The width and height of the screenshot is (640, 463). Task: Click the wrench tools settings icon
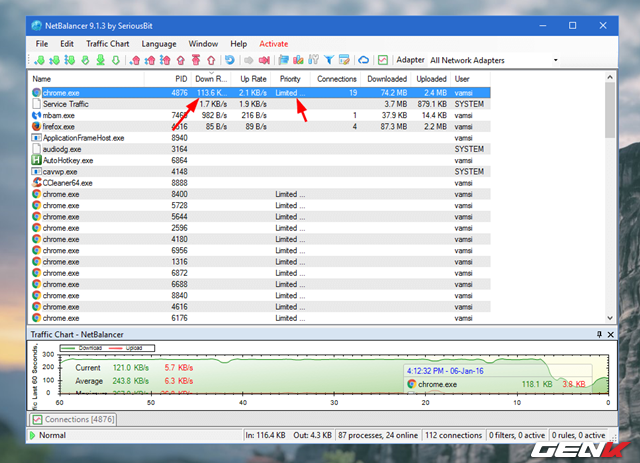coord(314,60)
